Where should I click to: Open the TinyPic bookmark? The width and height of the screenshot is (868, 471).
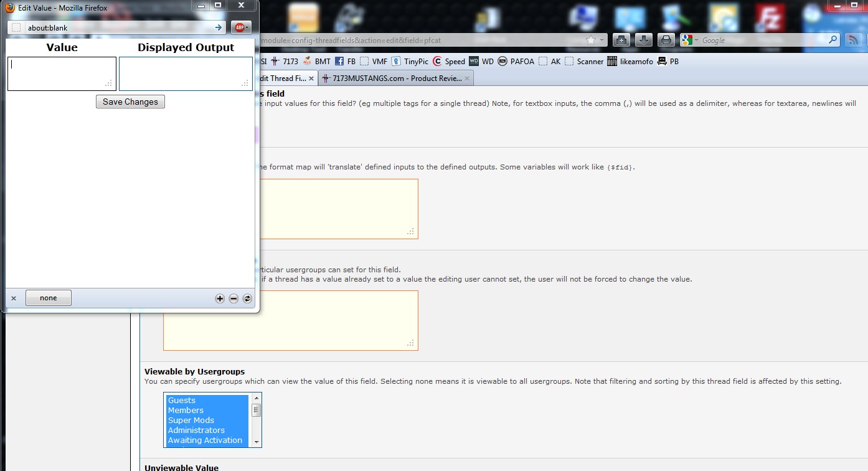point(410,61)
